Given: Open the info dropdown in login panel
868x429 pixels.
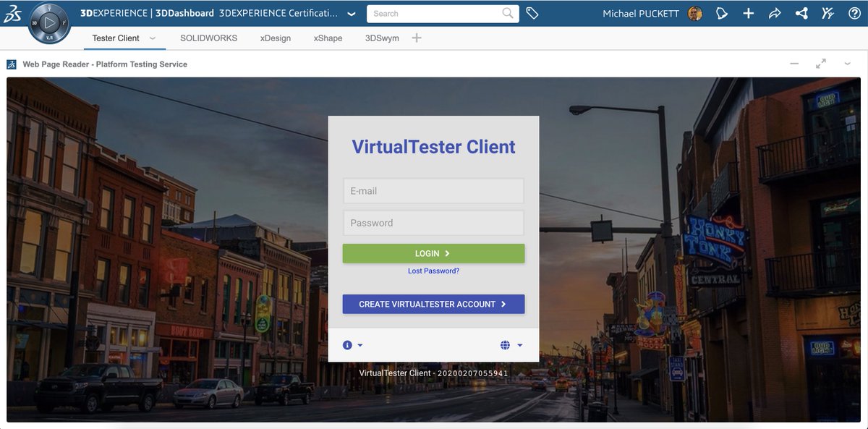Looking at the screenshot, I should click(352, 345).
